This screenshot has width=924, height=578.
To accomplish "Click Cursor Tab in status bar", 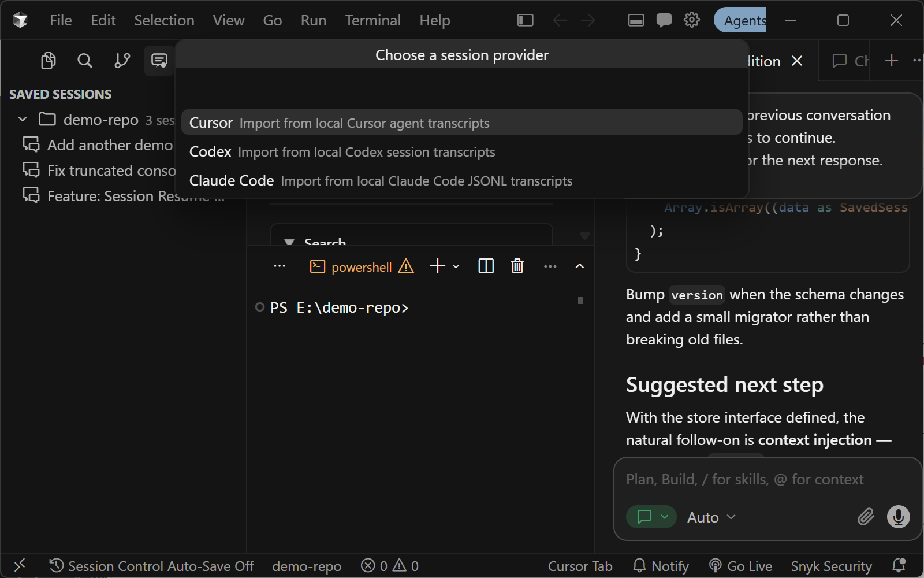I will (x=580, y=566).
